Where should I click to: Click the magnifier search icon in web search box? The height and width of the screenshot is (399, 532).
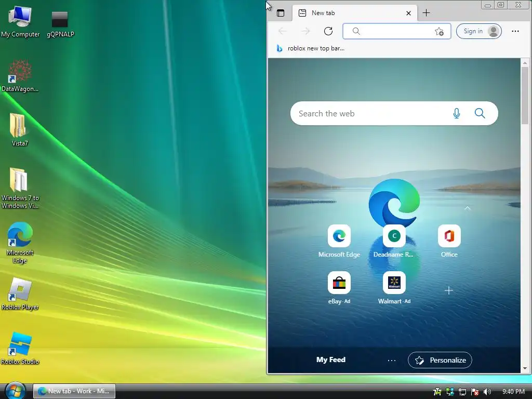pos(480,113)
